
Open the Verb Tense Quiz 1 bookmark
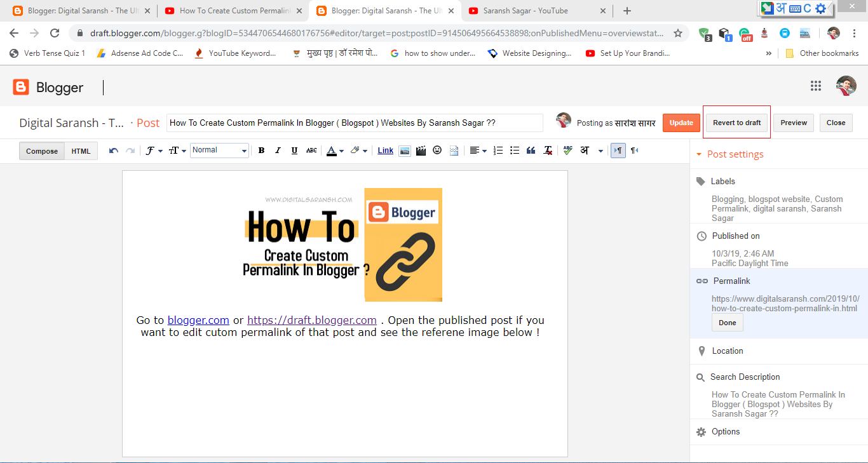click(48, 53)
